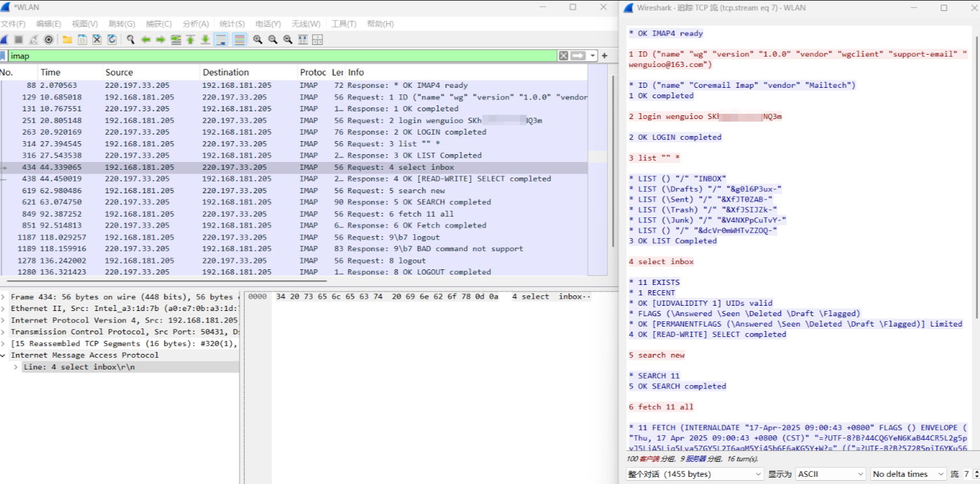
Task: Open the 分析(A) menu
Action: tap(196, 24)
